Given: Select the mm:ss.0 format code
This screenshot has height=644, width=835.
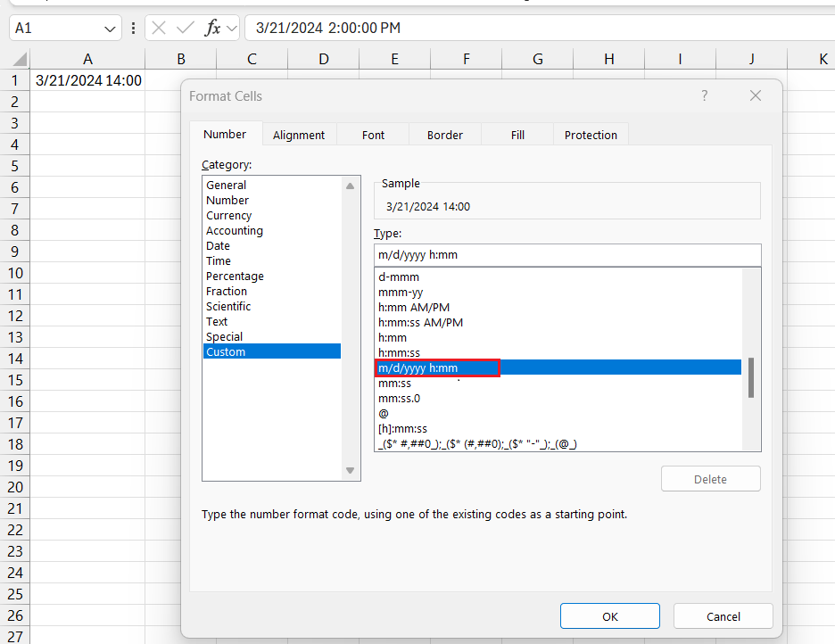Looking at the screenshot, I should (558, 398).
